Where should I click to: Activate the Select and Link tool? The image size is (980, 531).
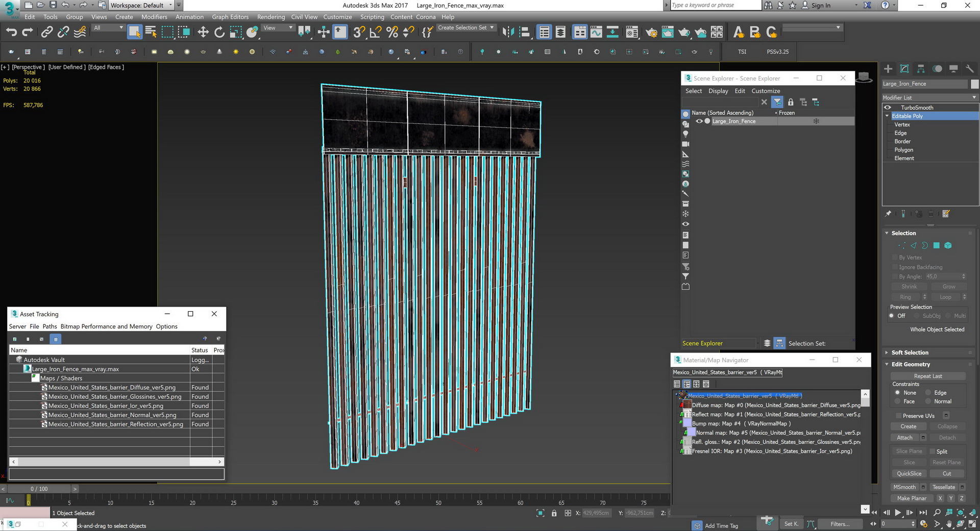point(46,32)
